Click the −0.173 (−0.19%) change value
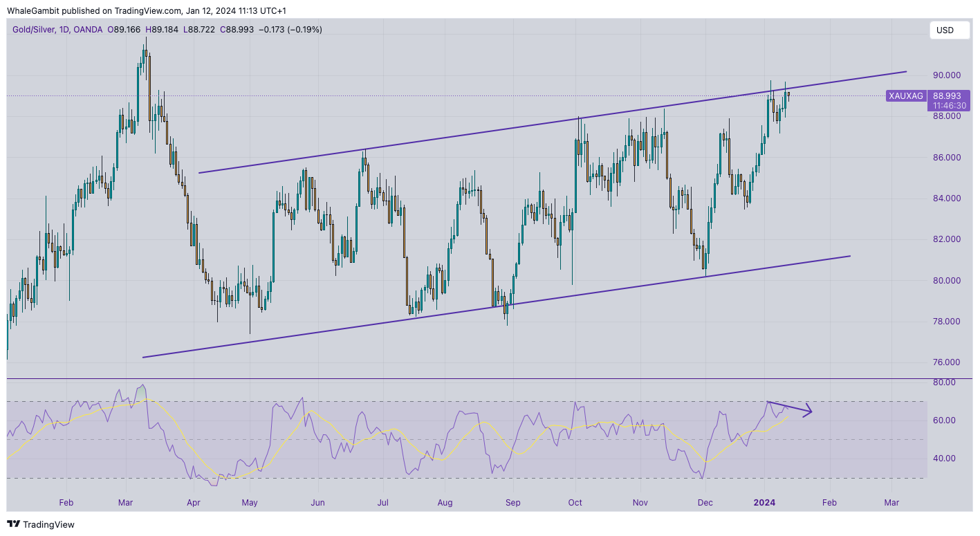Screen dimensions: 980x536 (290, 30)
